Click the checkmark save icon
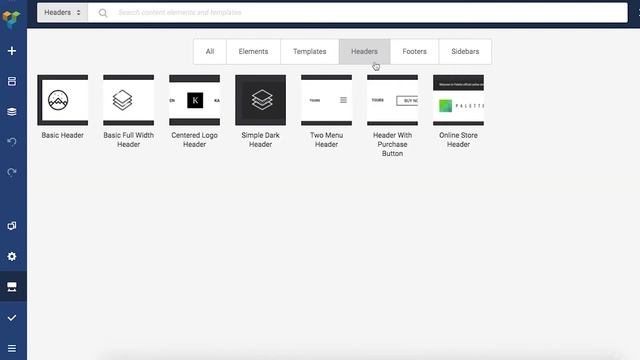This screenshot has width=640, height=360. [x=12, y=318]
